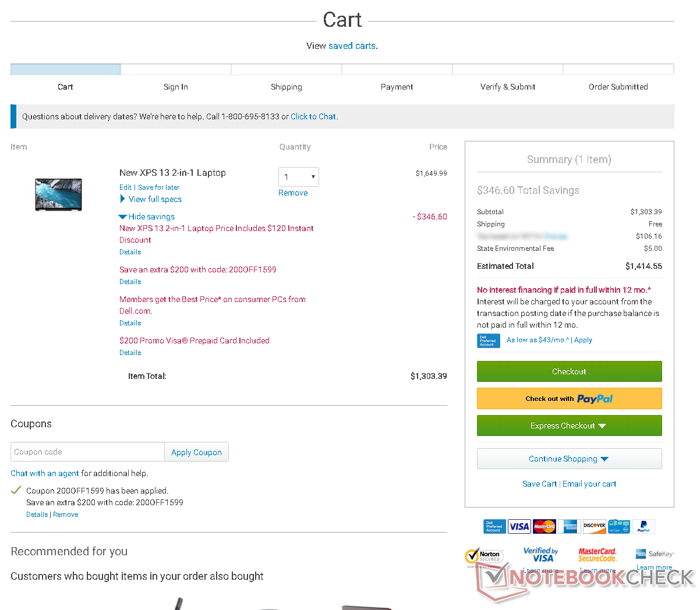Click into the Coupon code field
This screenshot has height=610, width=700.
[x=87, y=452]
